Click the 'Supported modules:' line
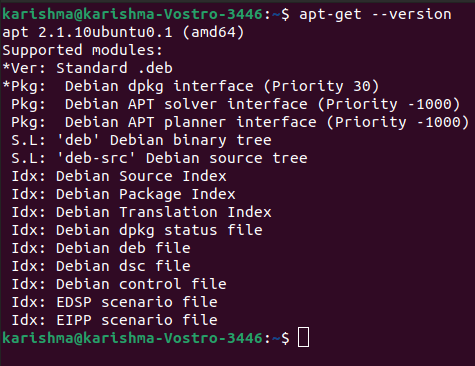The height and width of the screenshot is (366, 475). click(82, 50)
